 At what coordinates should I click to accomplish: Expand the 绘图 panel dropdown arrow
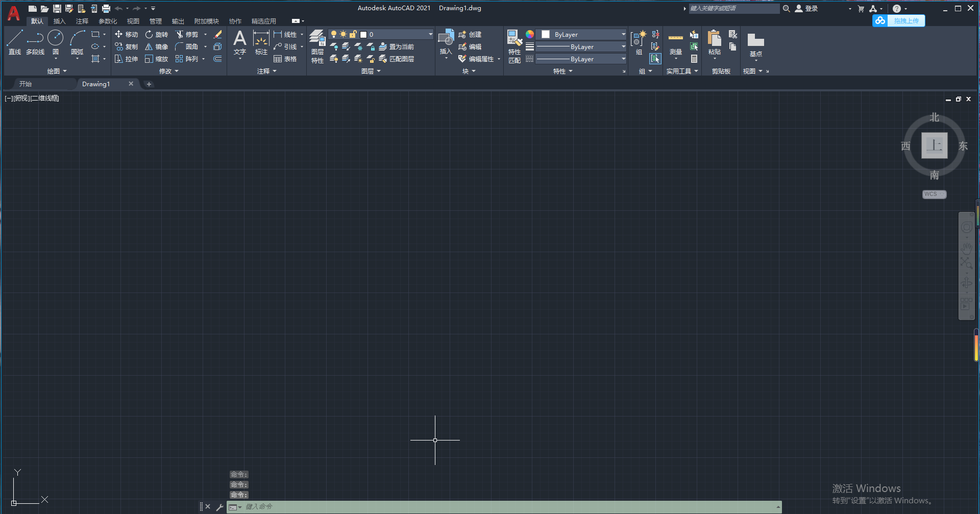(64, 71)
